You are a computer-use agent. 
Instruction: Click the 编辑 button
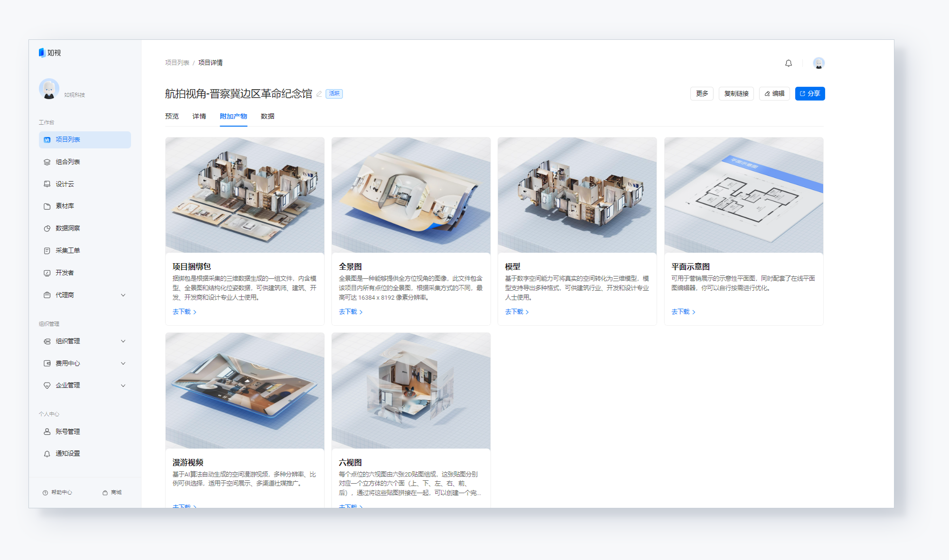[x=774, y=94]
